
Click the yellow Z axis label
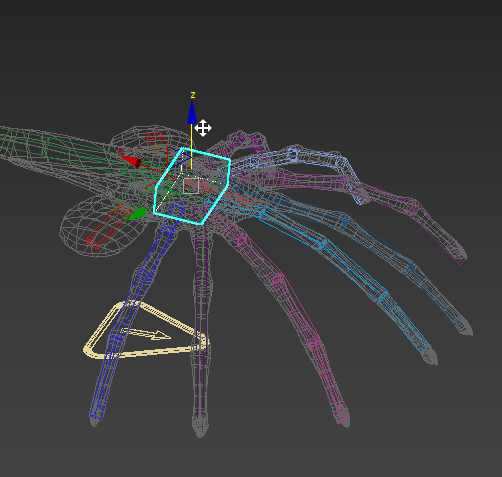(193, 95)
